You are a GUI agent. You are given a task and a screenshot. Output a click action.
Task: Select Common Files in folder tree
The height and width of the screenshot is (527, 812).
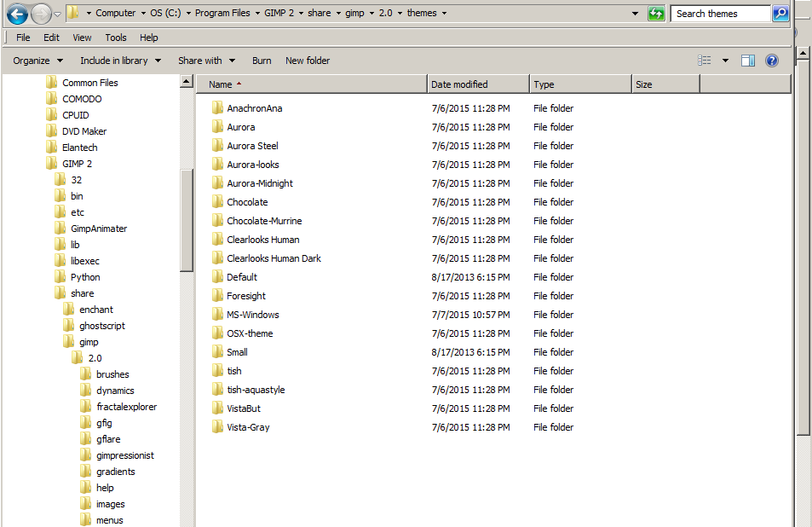tap(90, 83)
